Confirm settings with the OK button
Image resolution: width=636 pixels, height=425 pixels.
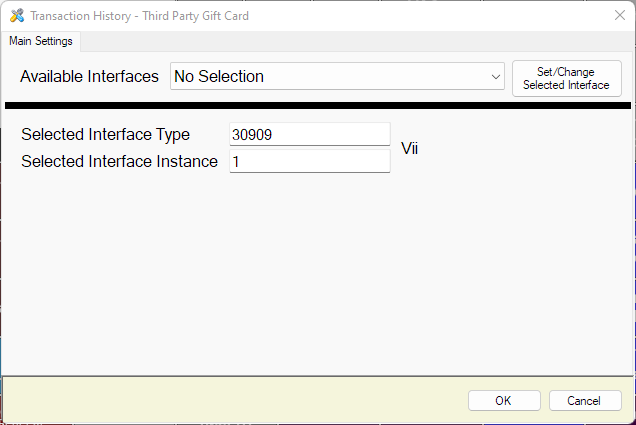point(504,401)
